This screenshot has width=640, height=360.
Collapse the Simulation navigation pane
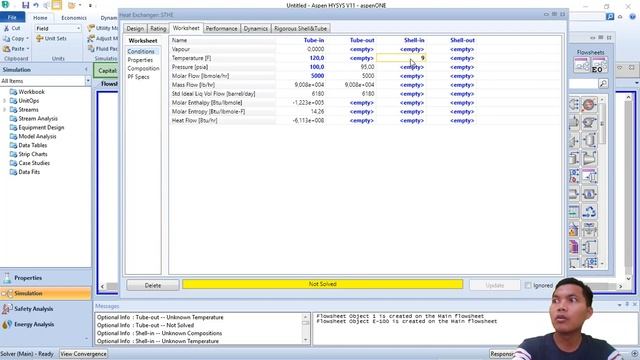(86, 70)
